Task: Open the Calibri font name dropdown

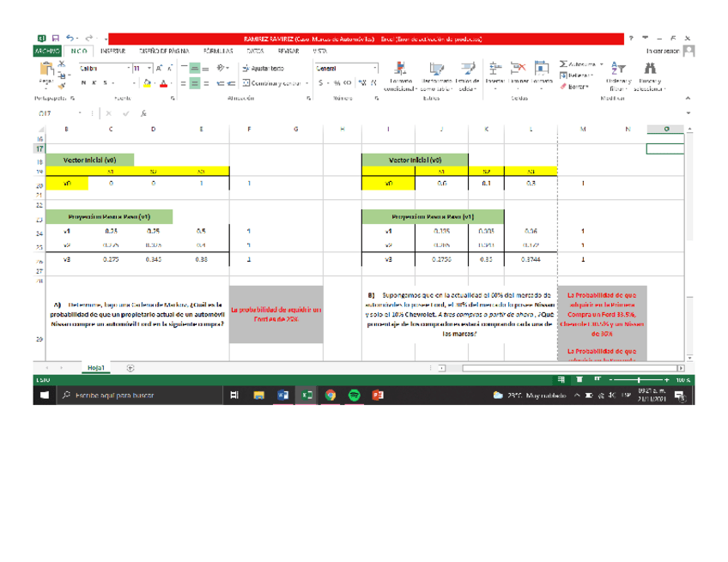Action: [x=129, y=69]
